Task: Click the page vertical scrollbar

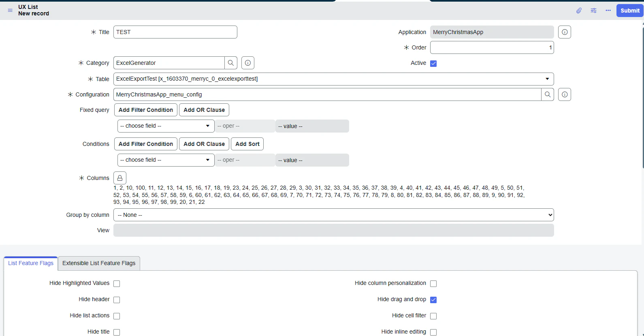Action: (x=643, y=97)
